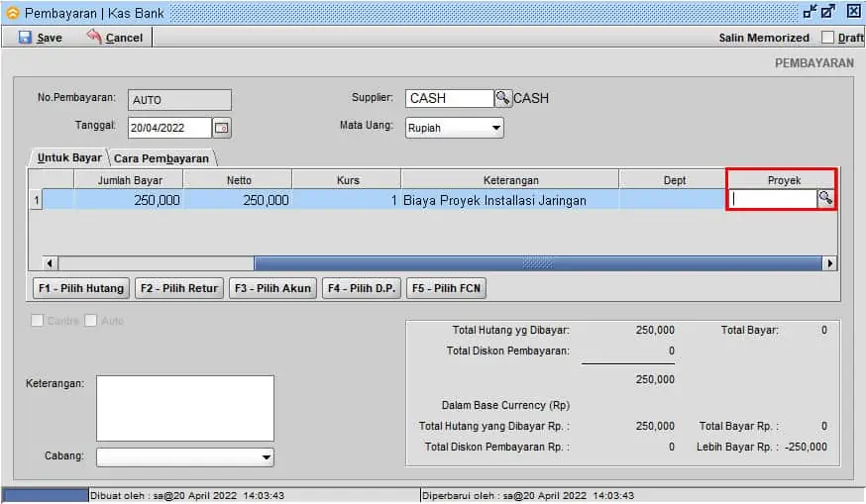Click the horizontal grid scrollbar thumb
866x504 pixels.
[538, 263]
